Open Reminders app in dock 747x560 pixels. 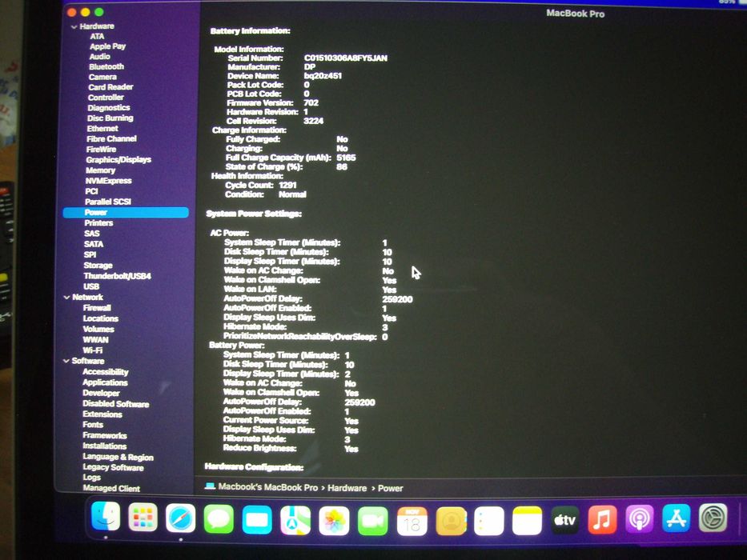click(x=489, y=521)
